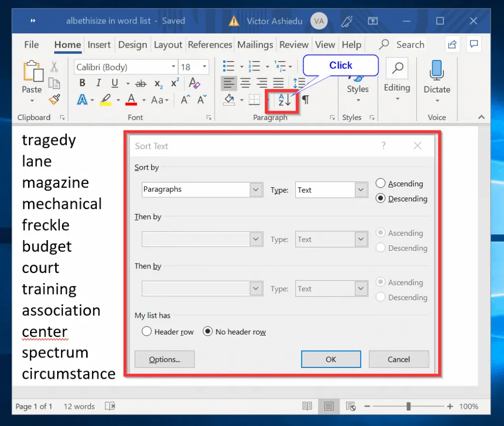Click the Sort Text help question mark
Image resolution: width=504 pixels, height=426 pixels.
383,146
